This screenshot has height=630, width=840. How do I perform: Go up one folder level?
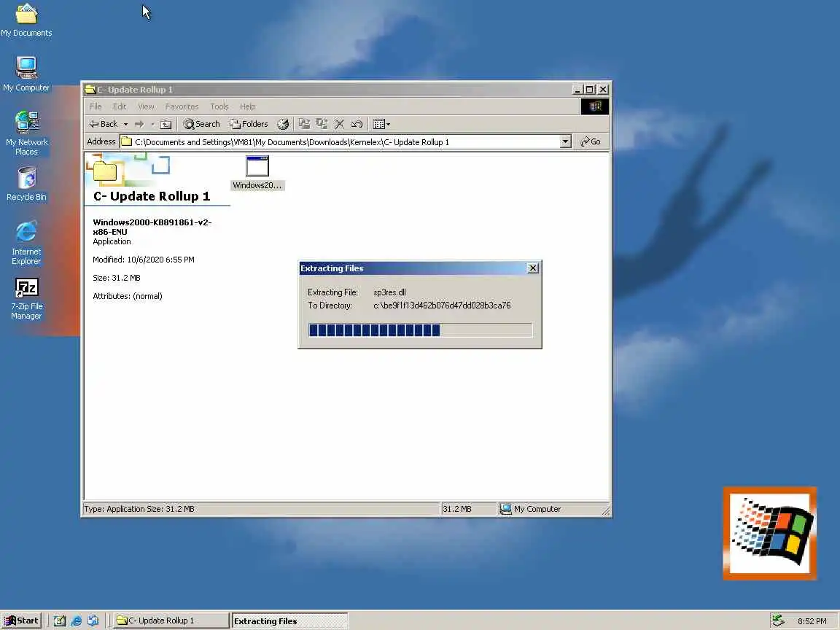[166, 124]
